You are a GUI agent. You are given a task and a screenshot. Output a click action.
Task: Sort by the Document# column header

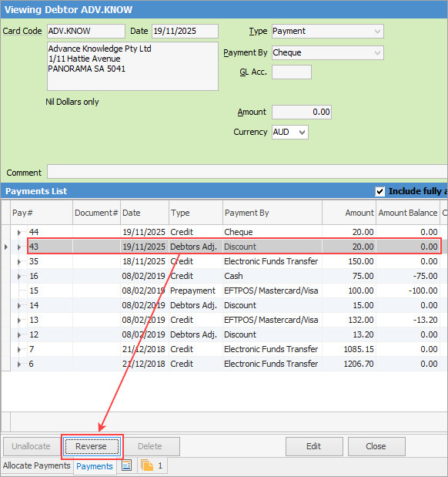tap(96, 213)
